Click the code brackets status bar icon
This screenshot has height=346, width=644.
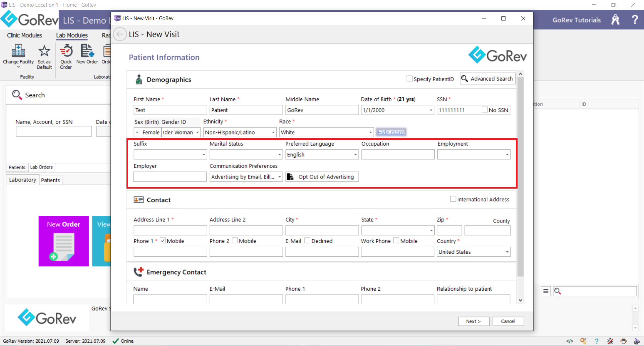coord(570,341)
